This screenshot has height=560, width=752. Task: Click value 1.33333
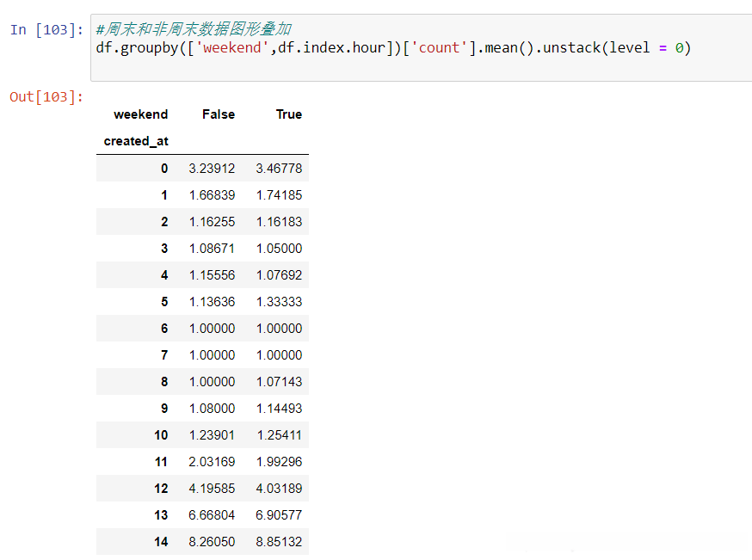[x=279, y=302]
